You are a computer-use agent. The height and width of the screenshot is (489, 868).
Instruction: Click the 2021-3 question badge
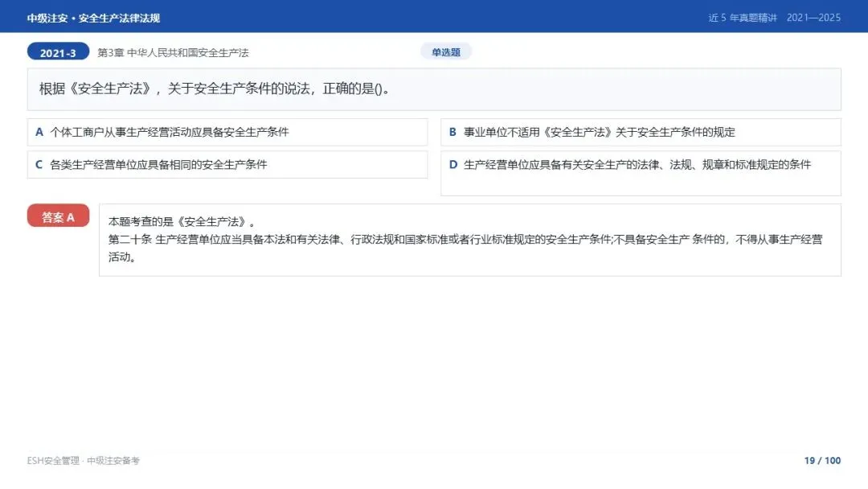point(58,52)
